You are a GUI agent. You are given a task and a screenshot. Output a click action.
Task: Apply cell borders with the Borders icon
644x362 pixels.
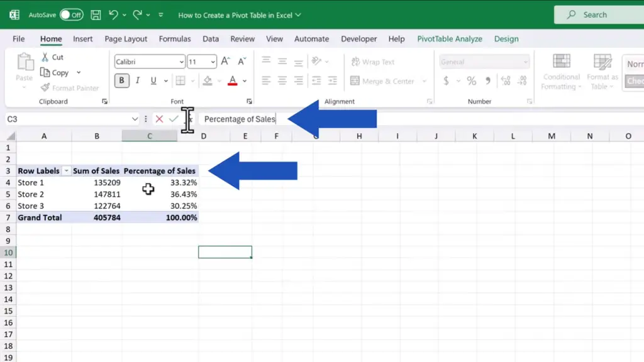180,80
